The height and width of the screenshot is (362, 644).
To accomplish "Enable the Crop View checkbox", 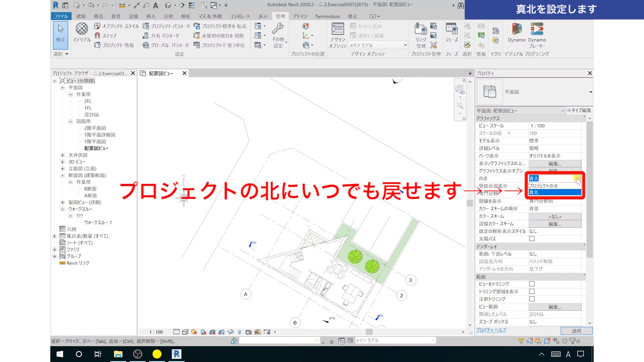I will [532, 284].
